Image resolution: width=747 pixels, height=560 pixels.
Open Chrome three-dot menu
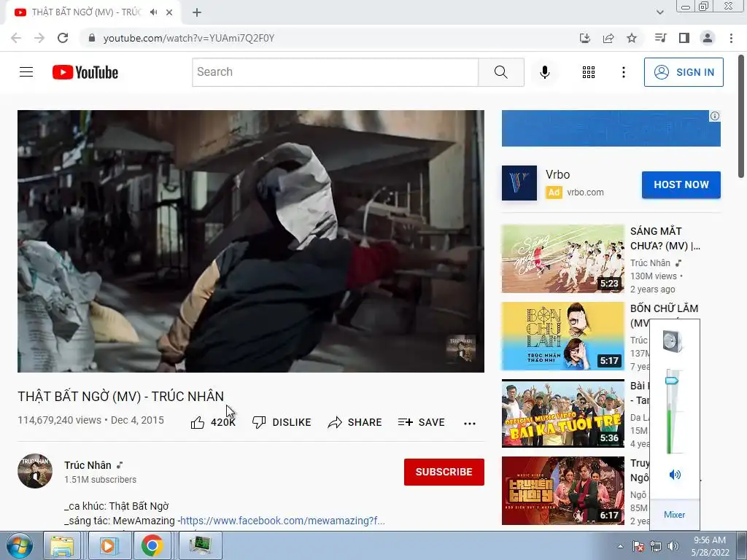tap(731, 38)
